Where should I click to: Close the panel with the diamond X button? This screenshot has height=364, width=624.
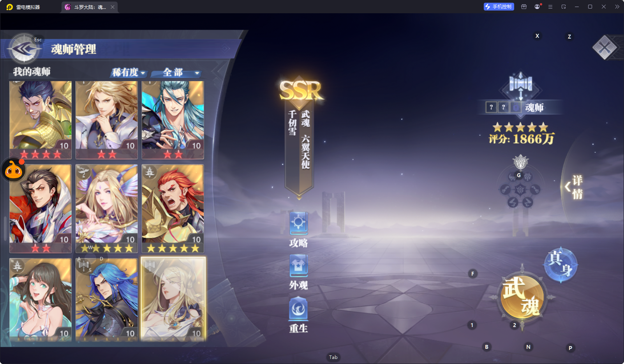[x=605, y=47]
